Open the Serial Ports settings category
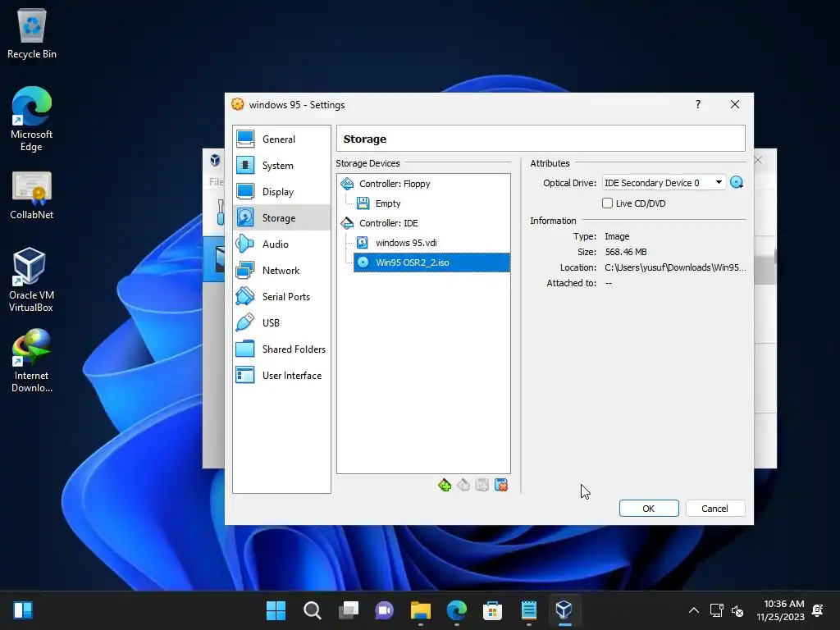The image size is (840, 630). pos(281,297)
